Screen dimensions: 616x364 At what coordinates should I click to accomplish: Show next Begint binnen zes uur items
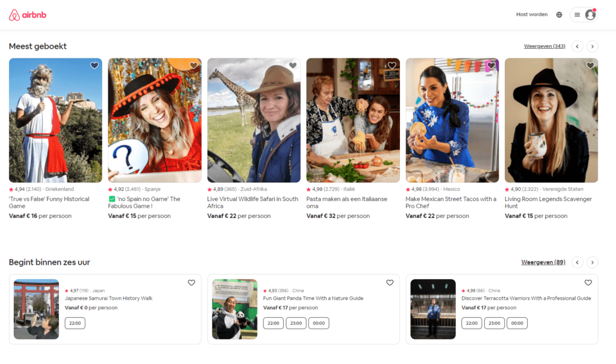593,262
